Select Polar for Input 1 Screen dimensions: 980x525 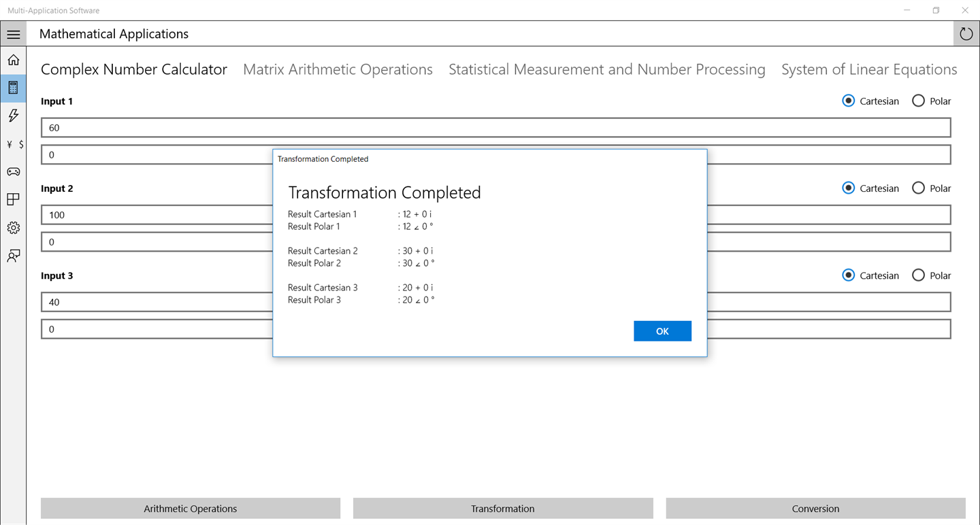click(x=932, y=101)
